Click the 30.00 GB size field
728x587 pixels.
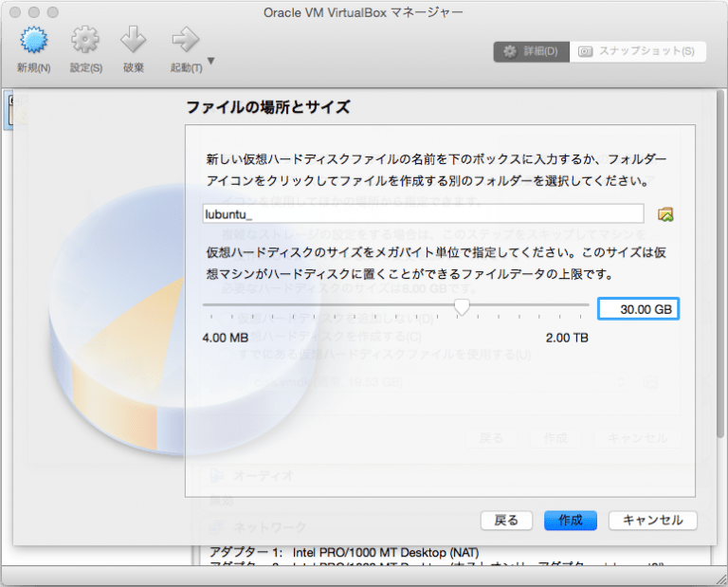(638, 309)
